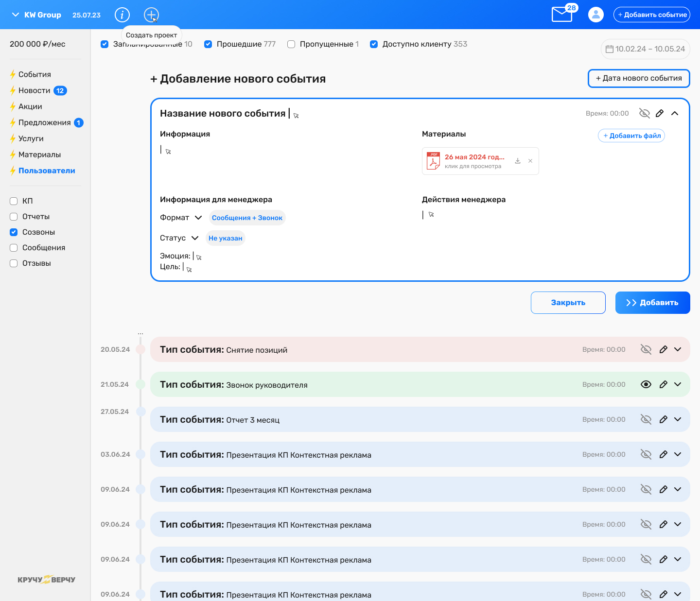The width and height of the screenshot is (700, 601).
Task: Enable the Отзывы filter checkbox
Action: point(14,263)
